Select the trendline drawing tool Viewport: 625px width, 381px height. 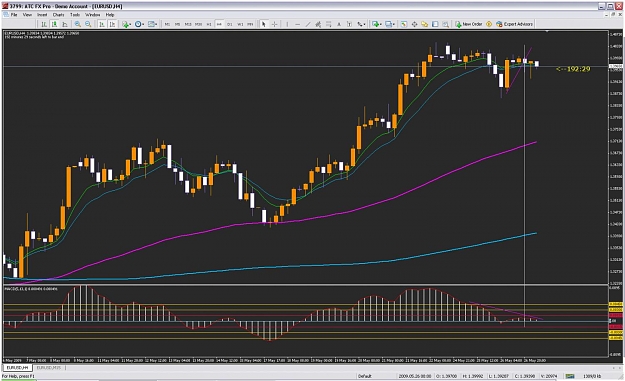coord(308,24)
